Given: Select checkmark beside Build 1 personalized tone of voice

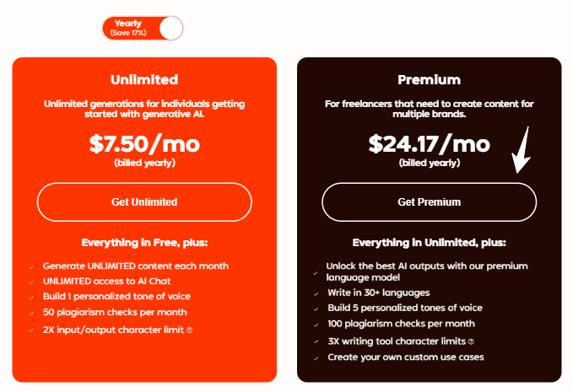Looking at the screenshot, I should [31, 298].
